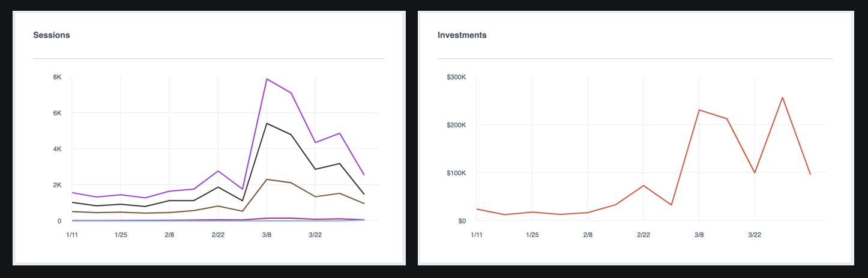Click the black line's peak in Sessions
This screenshot has width=868, height=278.
click(267, 123)
